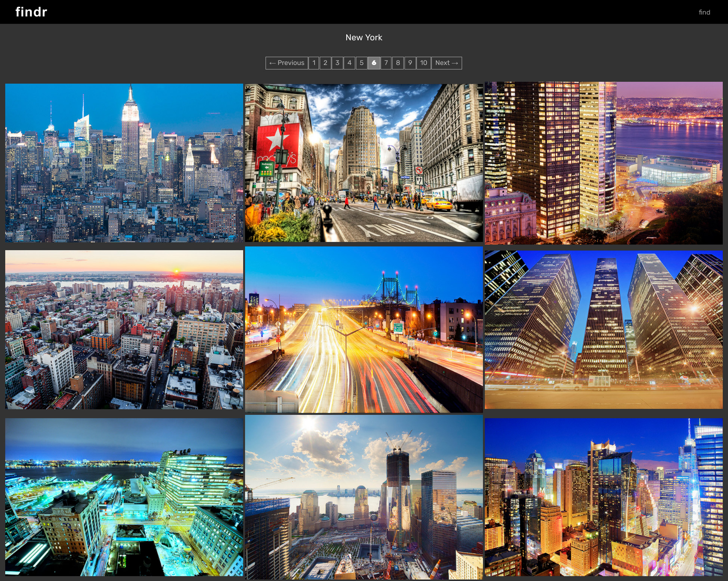Navigate to page 10
The width and height of the screenshot is (728, 581).
point(423,63)
